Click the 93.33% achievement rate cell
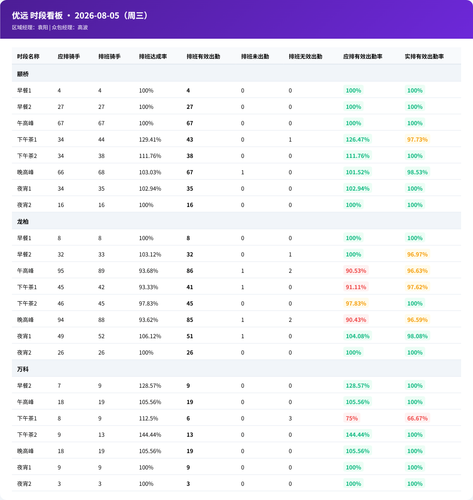This screenshot has height=500, width=473. tap(148, 287)
